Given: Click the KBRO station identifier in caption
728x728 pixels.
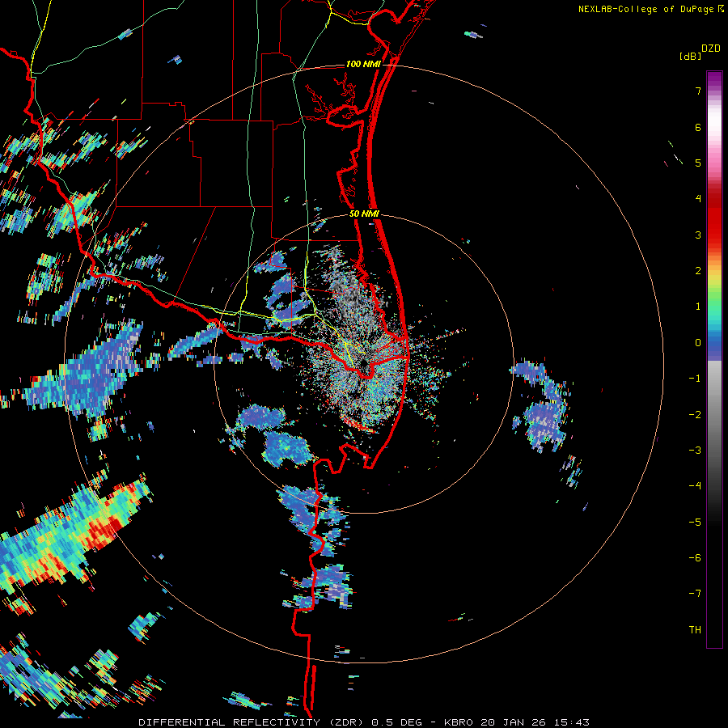Looking at the screenshot, I should pos(459,722).
